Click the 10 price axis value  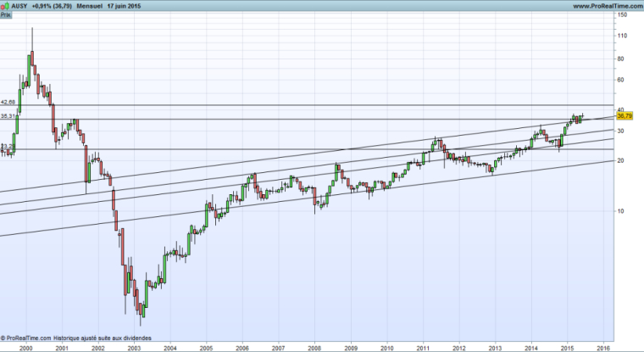pyautogui.click(x=620, y=211)
